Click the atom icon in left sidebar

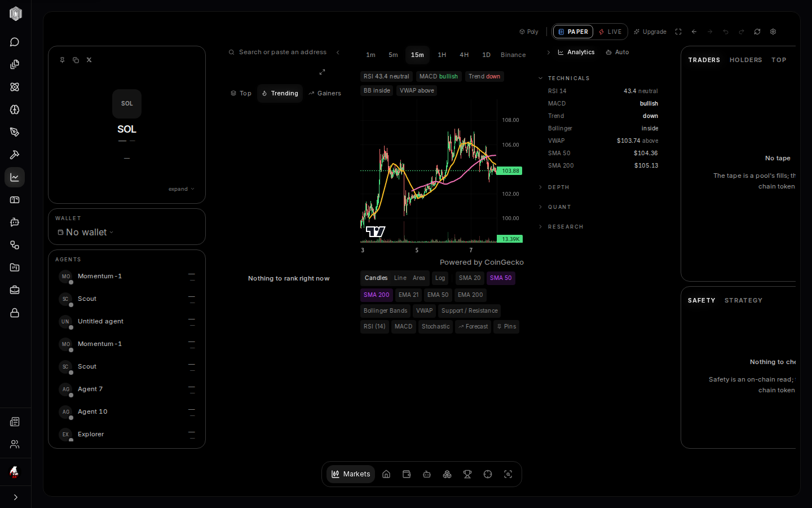coord(15,87)
